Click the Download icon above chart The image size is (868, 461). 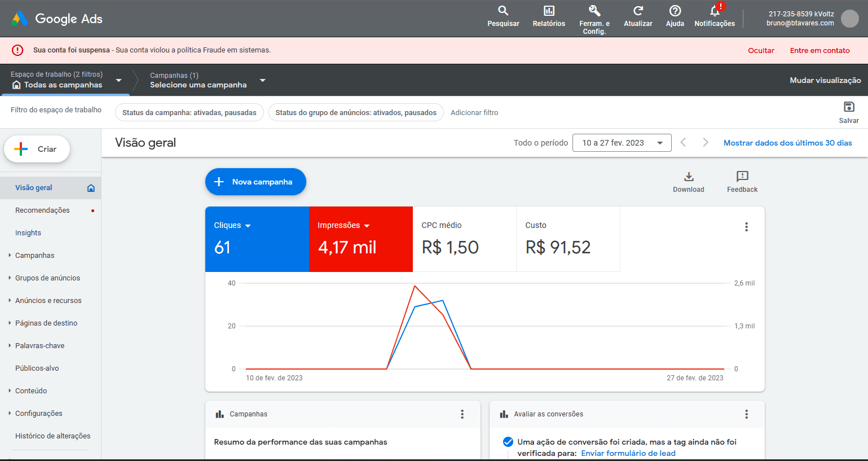click(688, 177)
